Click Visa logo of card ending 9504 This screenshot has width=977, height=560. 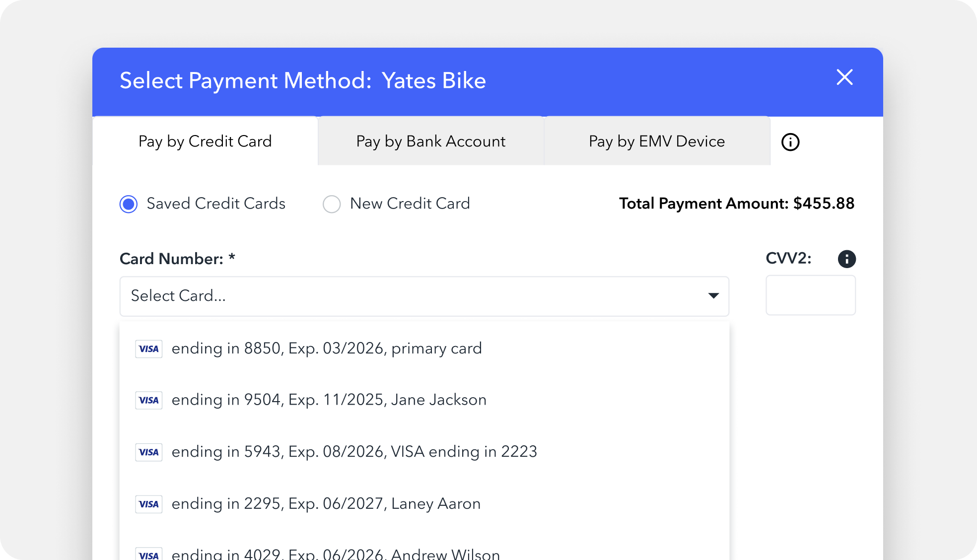pyautogui.click(x=149, y=400)
